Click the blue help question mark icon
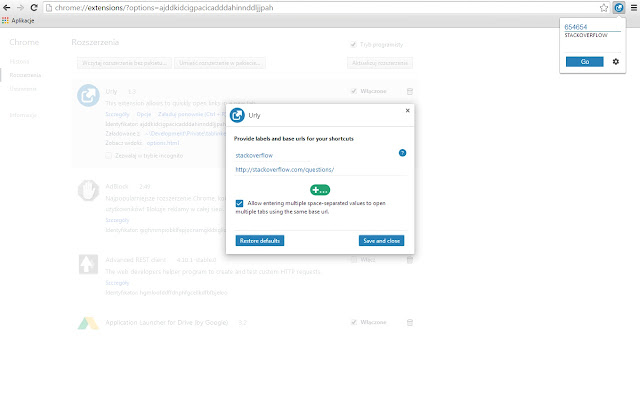 pos(402,153)
